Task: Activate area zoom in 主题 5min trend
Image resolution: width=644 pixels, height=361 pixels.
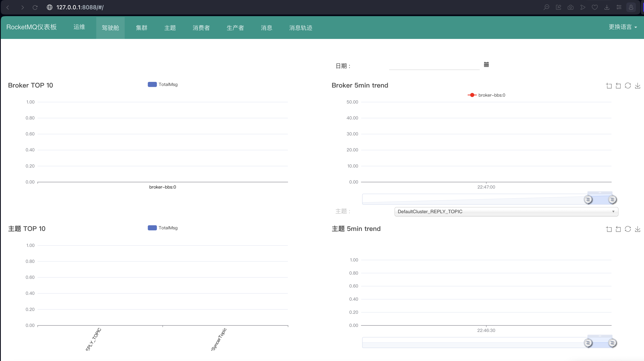Action: tap(609, 229)
